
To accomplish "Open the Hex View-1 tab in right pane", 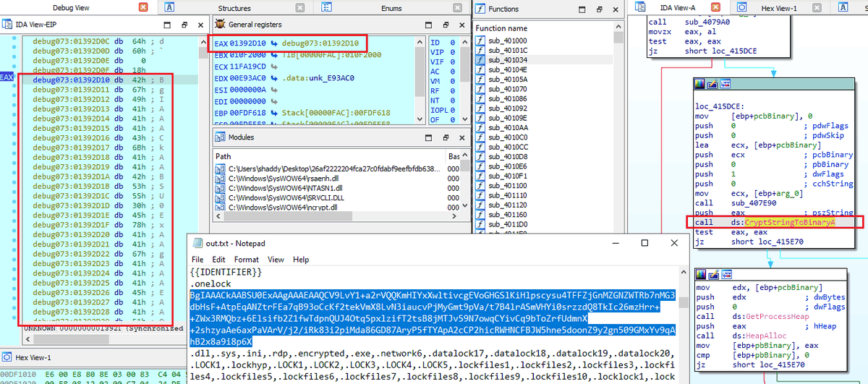I will (778, 7).
